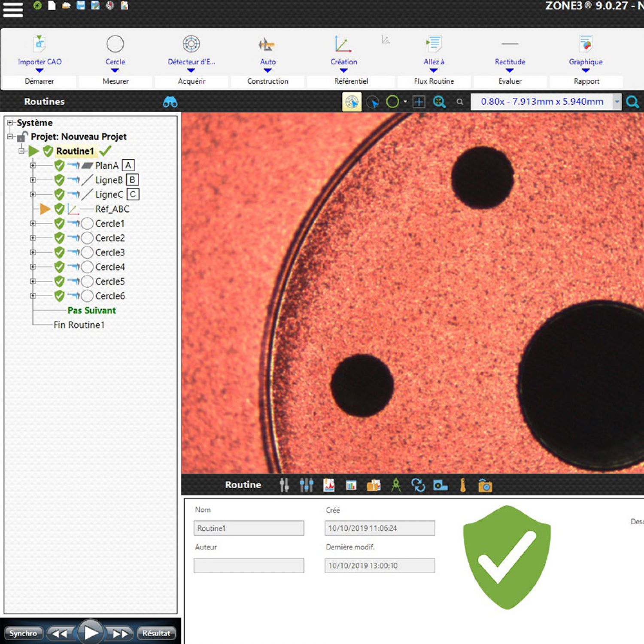
Task: Click the open folder icon
Action: [66, 6]
